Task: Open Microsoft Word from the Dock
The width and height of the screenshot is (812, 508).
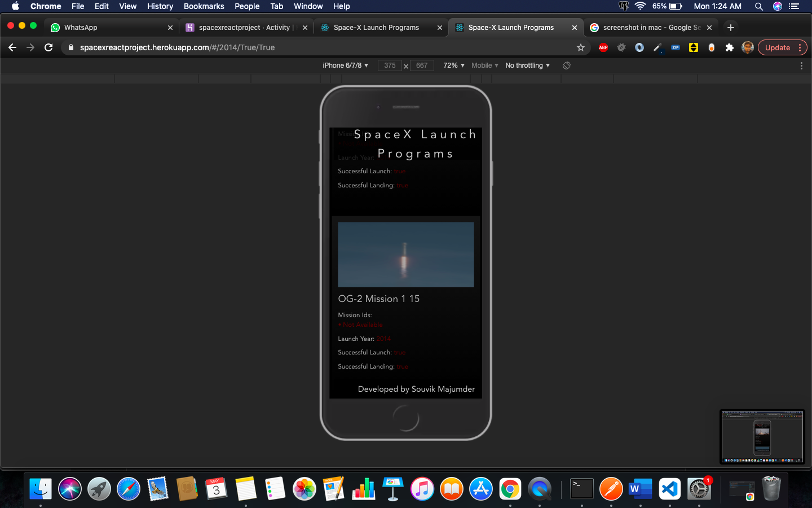Action: coord(641,489)
